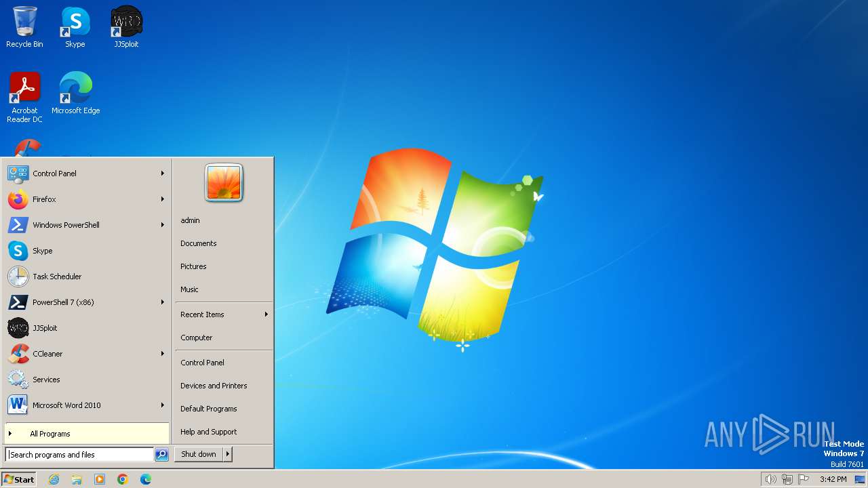Image resolution: width=868 pixels, height=488 pixels.
Task: Click Microsoft Word 2010 icon
Action: [x=18, y=405]
